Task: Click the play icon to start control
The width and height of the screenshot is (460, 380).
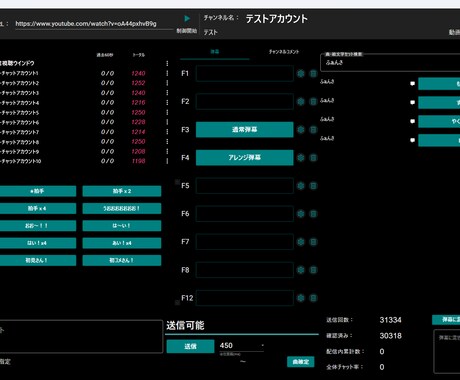Action: [187, 18]
